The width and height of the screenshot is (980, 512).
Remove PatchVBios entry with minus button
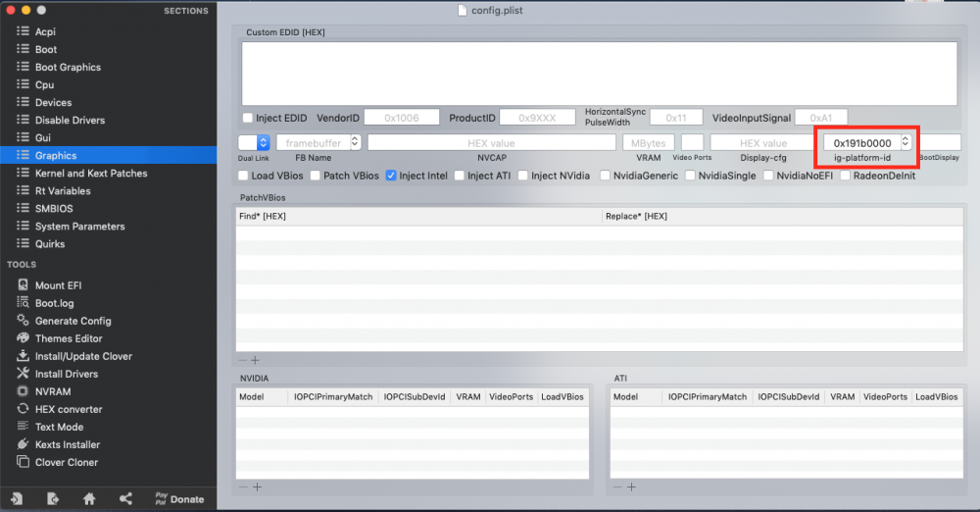[242, 360]
